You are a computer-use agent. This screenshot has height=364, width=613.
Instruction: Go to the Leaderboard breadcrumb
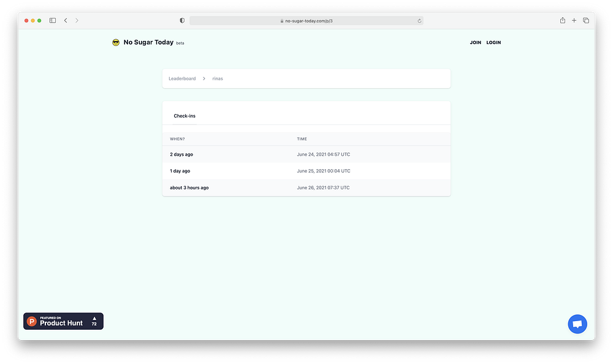[182, 78]
